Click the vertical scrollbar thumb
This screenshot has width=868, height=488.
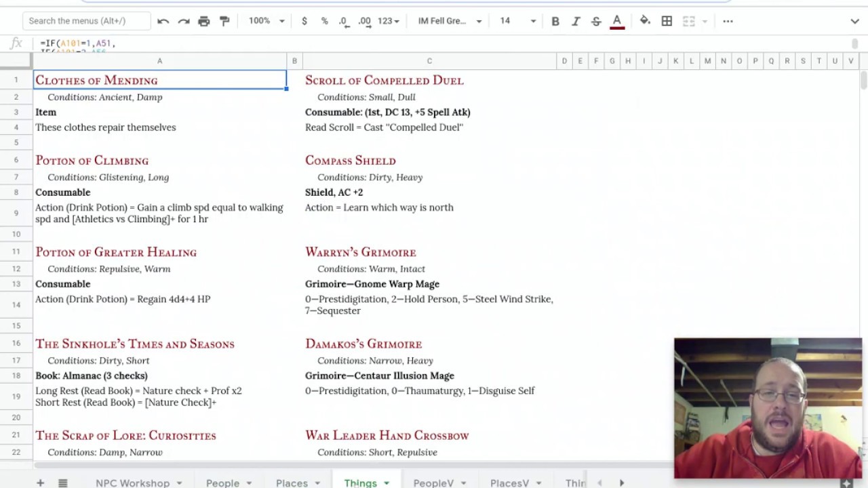863,80
